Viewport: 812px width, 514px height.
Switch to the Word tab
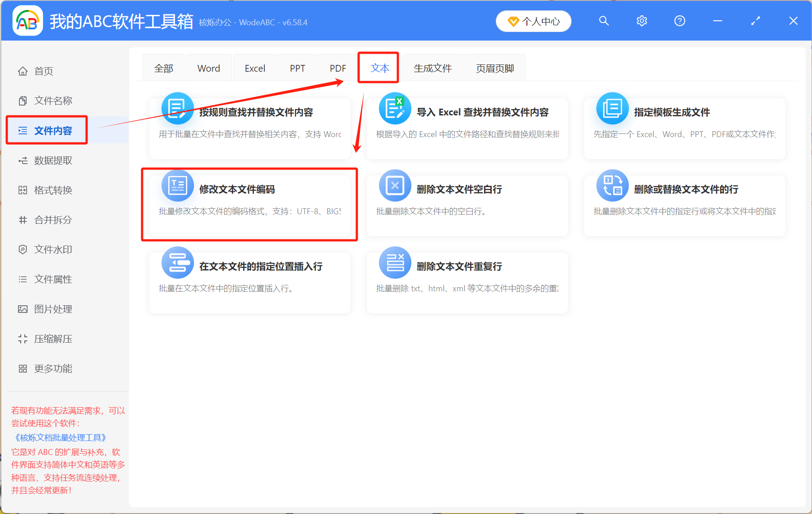coord(208,68)
